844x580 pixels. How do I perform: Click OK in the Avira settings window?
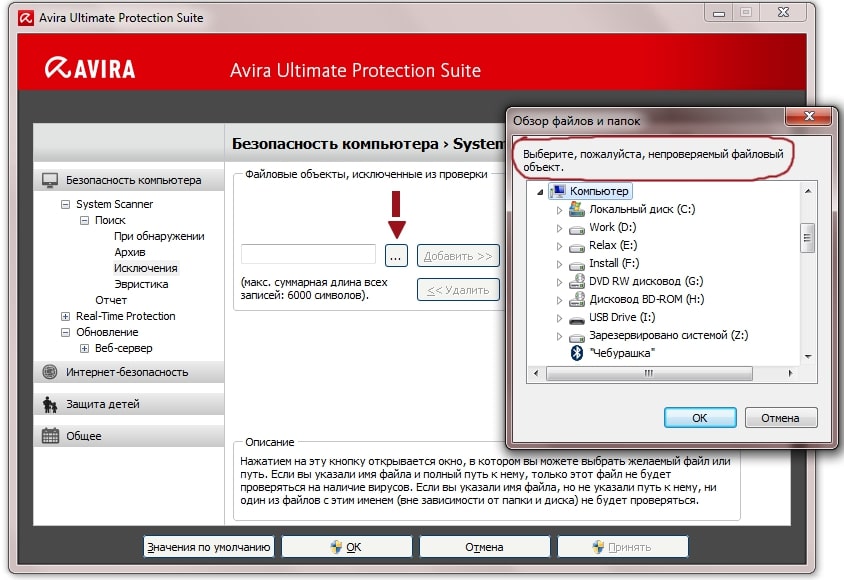pyautogui.click(x=347, y=547)
